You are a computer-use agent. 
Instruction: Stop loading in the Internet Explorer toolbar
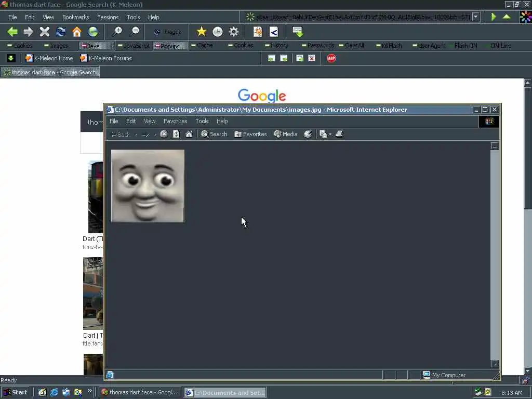[164, 134]
